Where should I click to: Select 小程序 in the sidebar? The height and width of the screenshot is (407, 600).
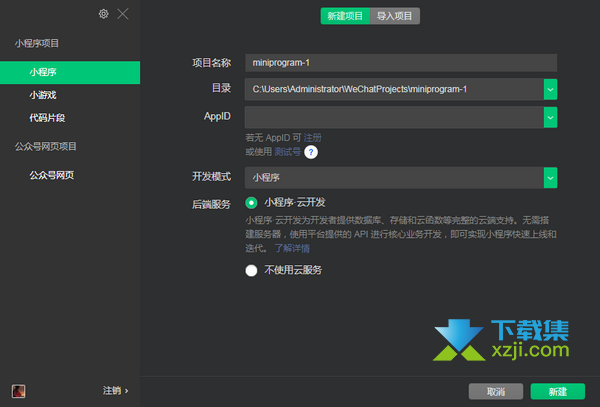[70, 72]
